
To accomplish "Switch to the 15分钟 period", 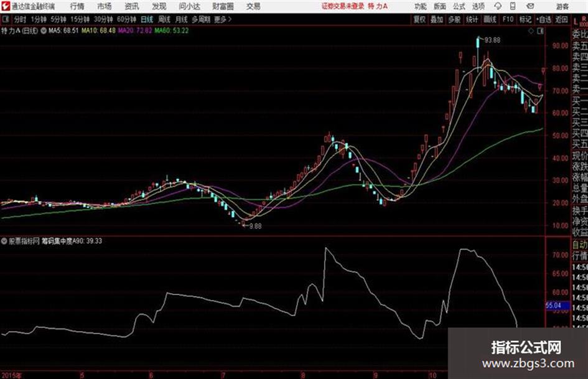I will tap(80, 19).
